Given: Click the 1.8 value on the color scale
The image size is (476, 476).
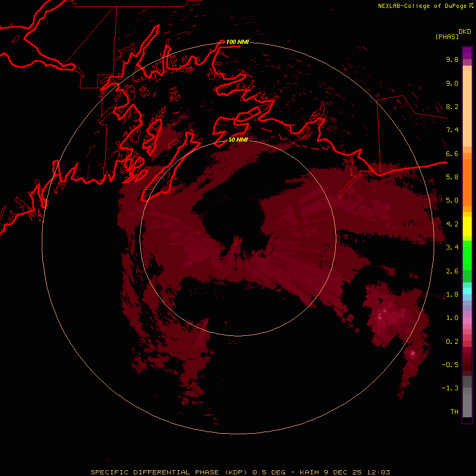Looking at the screenshot, I should tap(452, 294).
